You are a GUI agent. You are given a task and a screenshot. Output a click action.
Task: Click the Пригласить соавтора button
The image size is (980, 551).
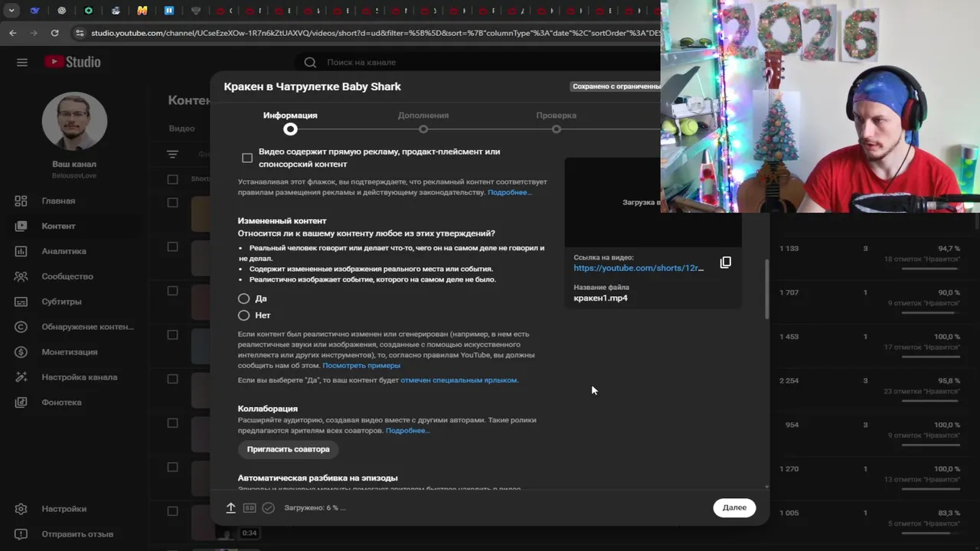(x=288, y=449)
